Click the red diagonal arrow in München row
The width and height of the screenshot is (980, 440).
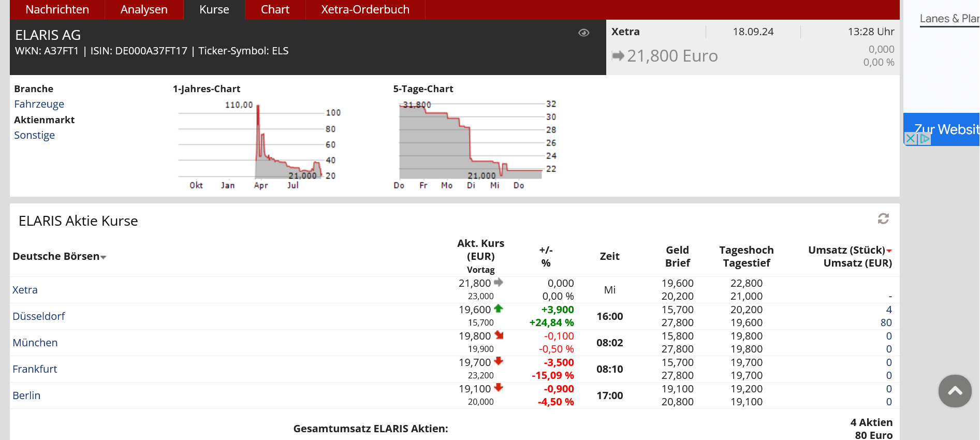coord(499,335)
